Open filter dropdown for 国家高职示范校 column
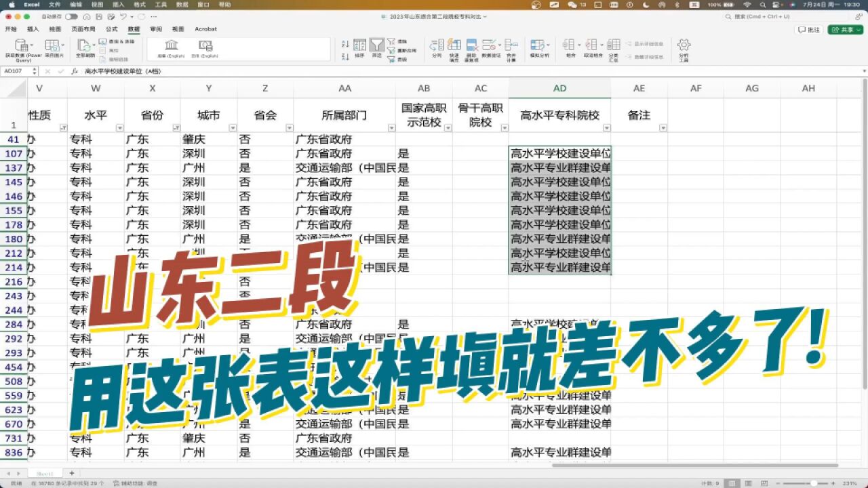This screenshot has height=488, width=868. [x=448, y=128]
